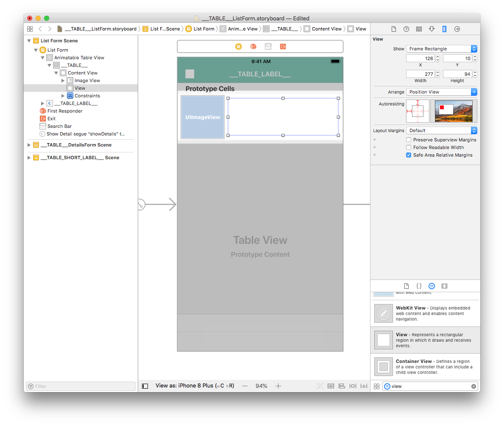Click the Width input field
Viewport: 504px width, 426px height.
click(x=420, y=74)
